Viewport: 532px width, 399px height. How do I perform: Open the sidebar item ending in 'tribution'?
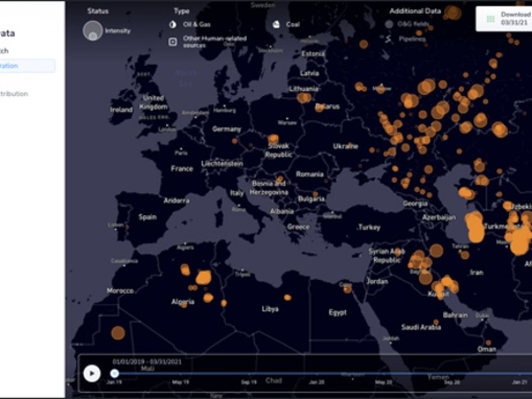[x=16, y=94]
